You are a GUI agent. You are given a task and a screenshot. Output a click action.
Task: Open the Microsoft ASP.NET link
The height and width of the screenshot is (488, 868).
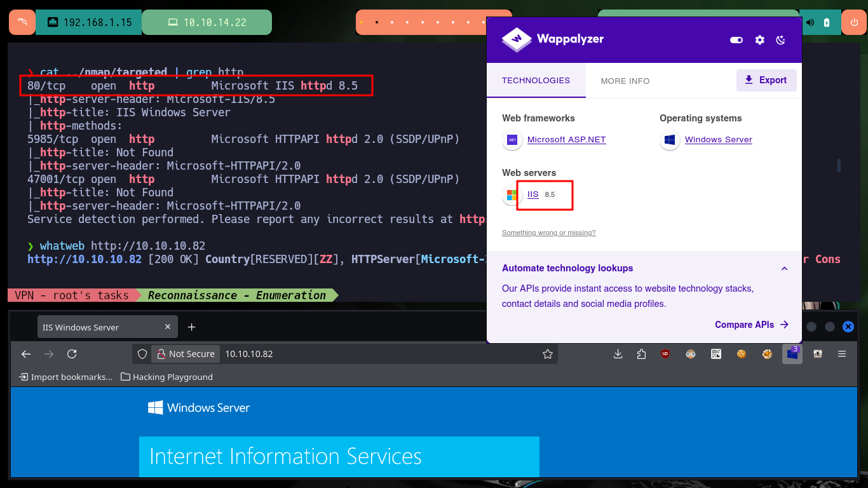click(x=566, y=140)
